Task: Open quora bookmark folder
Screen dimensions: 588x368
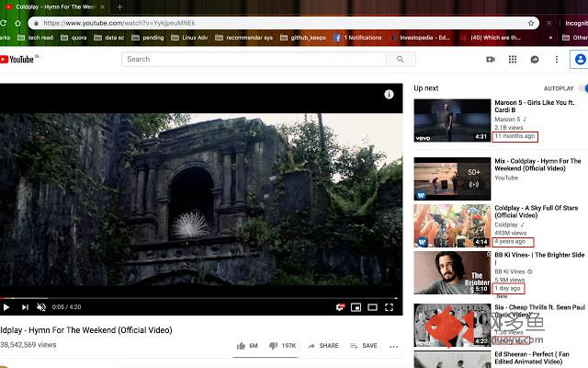Action: [73, 38]
